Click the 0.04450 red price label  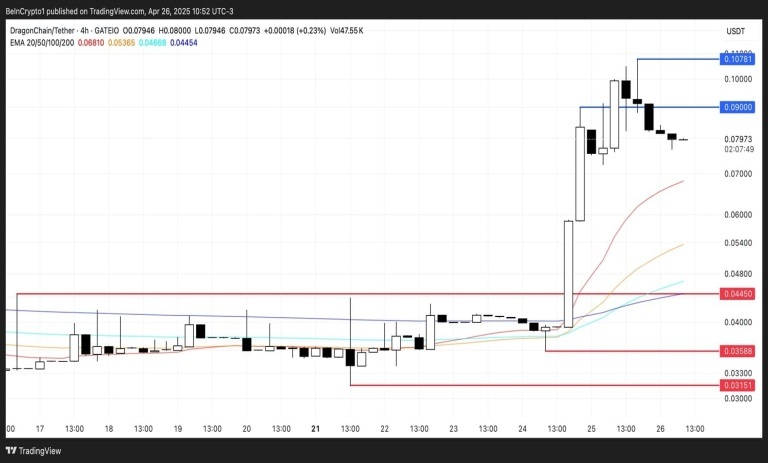click(737, 294)
